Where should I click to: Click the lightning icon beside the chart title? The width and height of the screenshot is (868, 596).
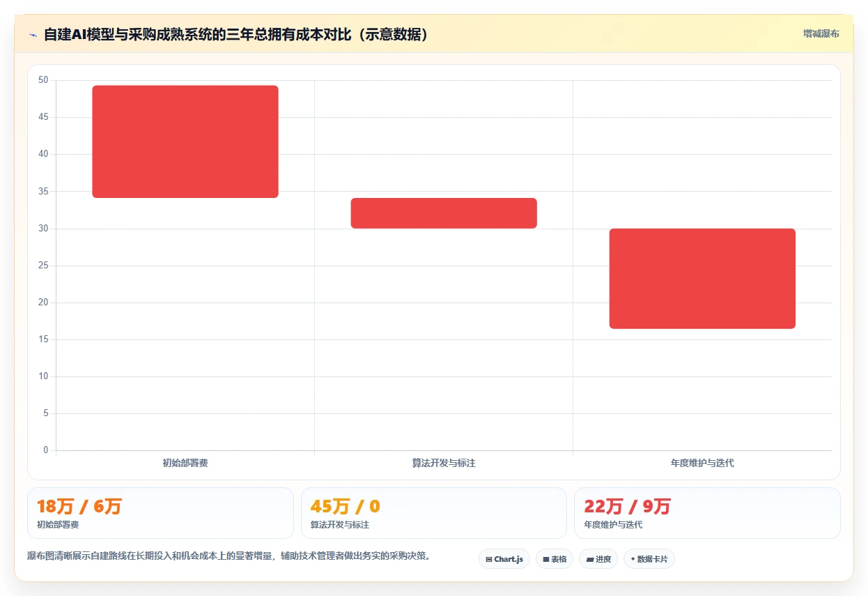pyautogui.click(x=33, y=35)
